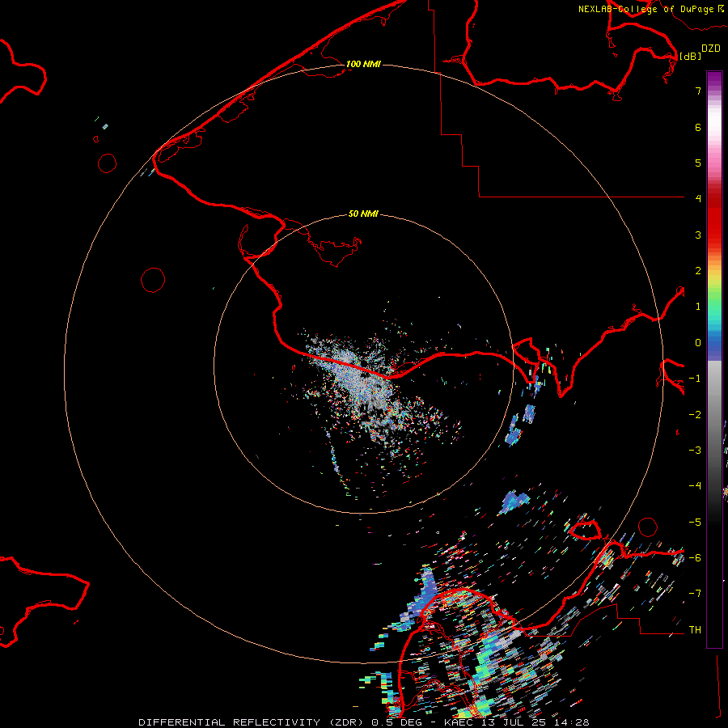Pick the -1 dB scale label
728x728 pixels.
[x=695, y=379]
